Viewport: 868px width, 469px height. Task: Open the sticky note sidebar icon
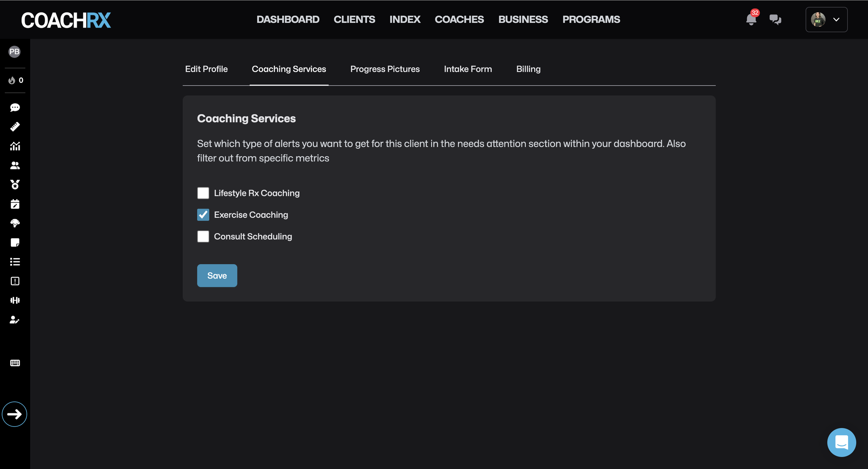(15, 242)
